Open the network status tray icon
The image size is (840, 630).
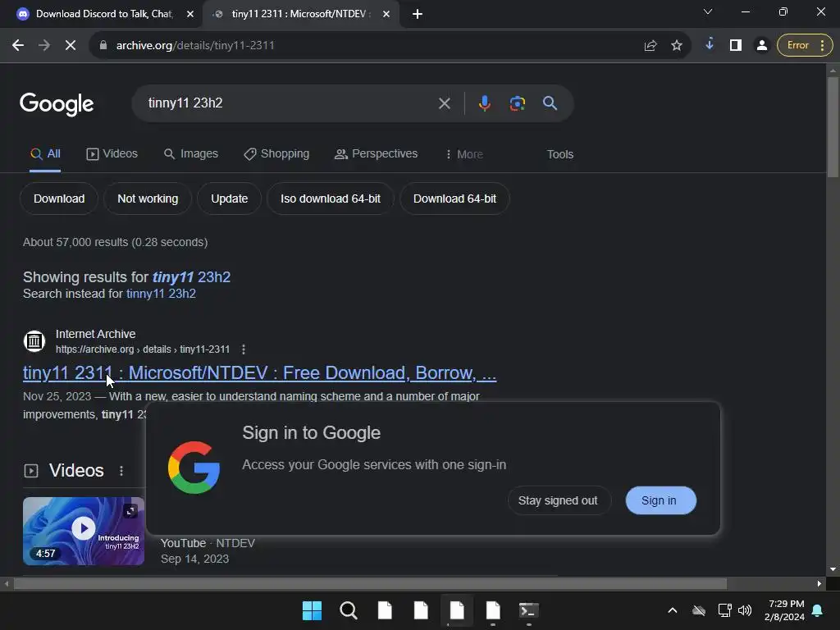[724, 610]
